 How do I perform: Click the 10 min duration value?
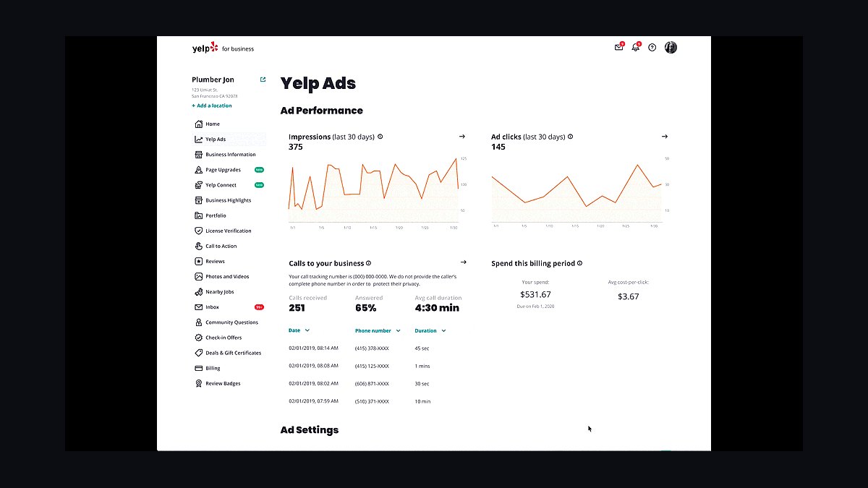point(422,401)
